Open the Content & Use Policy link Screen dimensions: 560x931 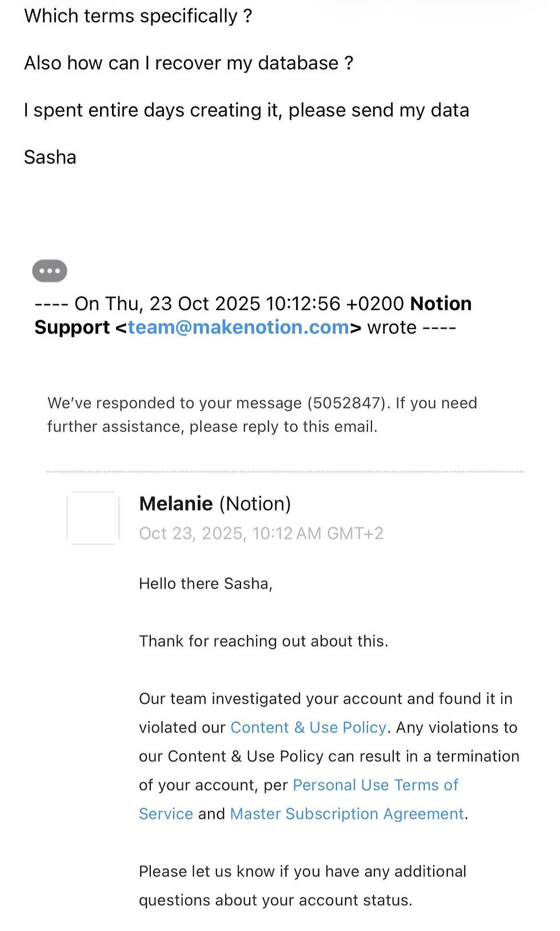(x=309, y=728)
